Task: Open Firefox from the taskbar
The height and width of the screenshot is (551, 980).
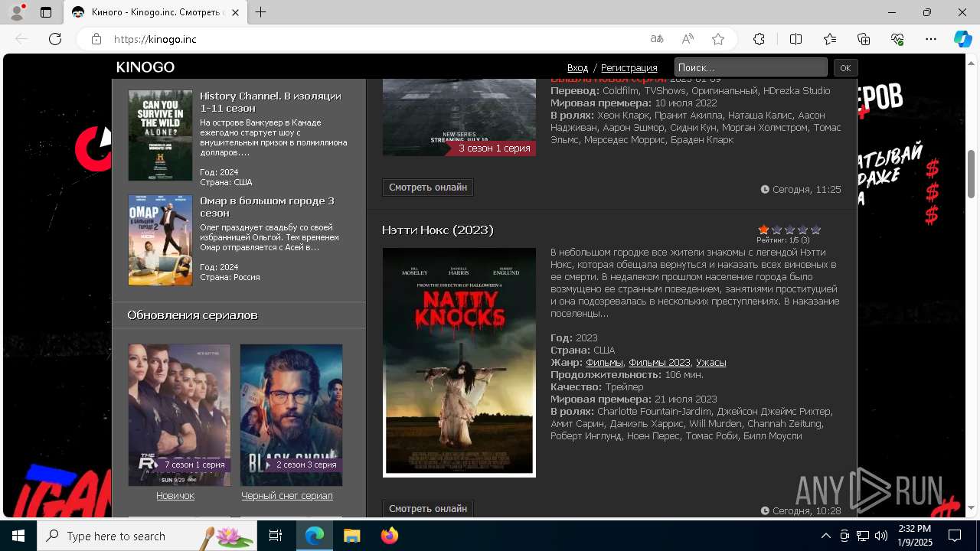Action: click(390, 536)
